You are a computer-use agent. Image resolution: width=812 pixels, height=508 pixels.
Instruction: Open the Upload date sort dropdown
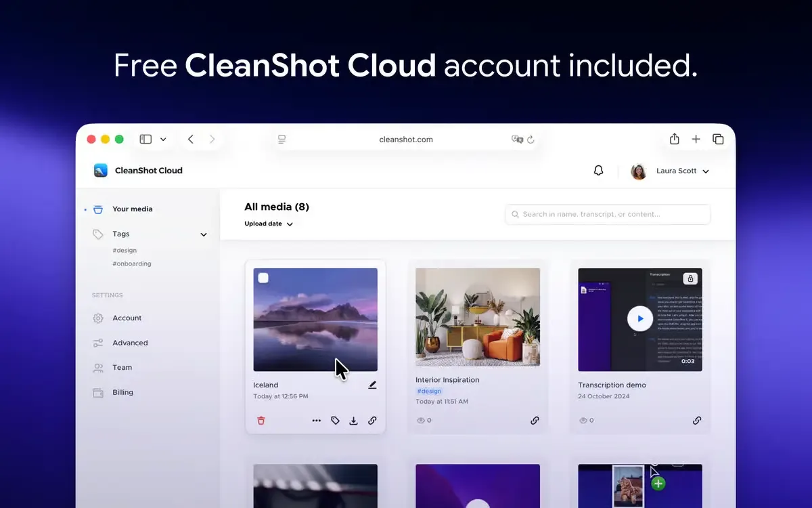pos(269,224)
